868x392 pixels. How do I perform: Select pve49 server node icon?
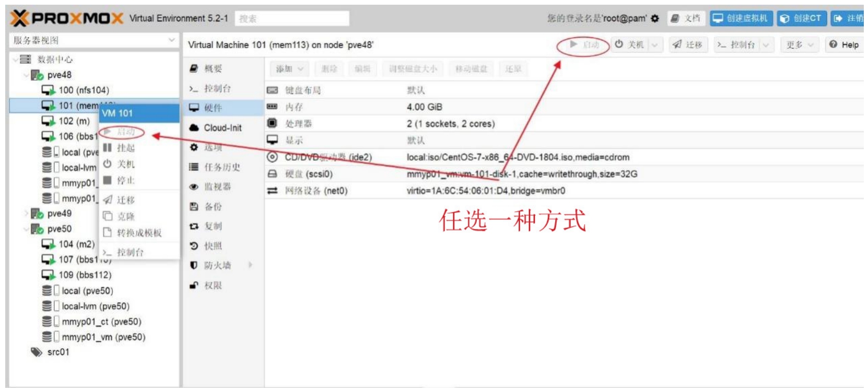37,213
